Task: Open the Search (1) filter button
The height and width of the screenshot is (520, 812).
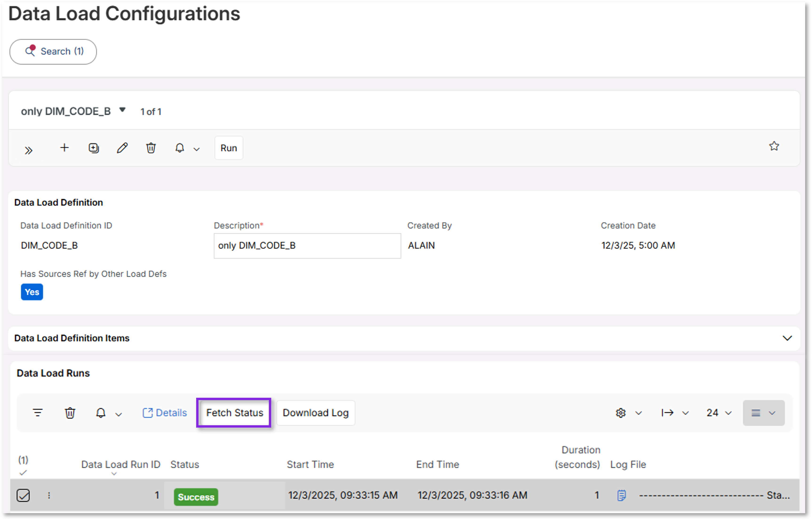Action: pyautogui.click(x=53, y=52)
